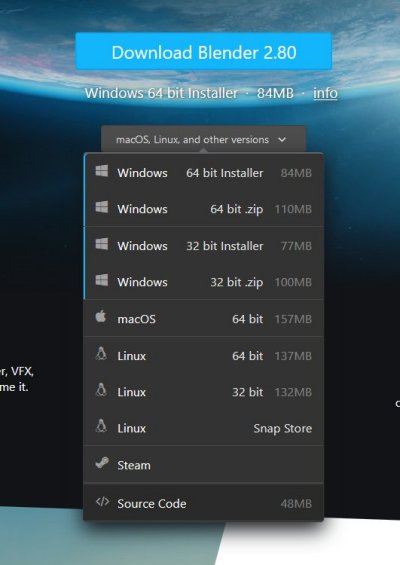Click the Apple logo icon for macOS

coord(101,317)
